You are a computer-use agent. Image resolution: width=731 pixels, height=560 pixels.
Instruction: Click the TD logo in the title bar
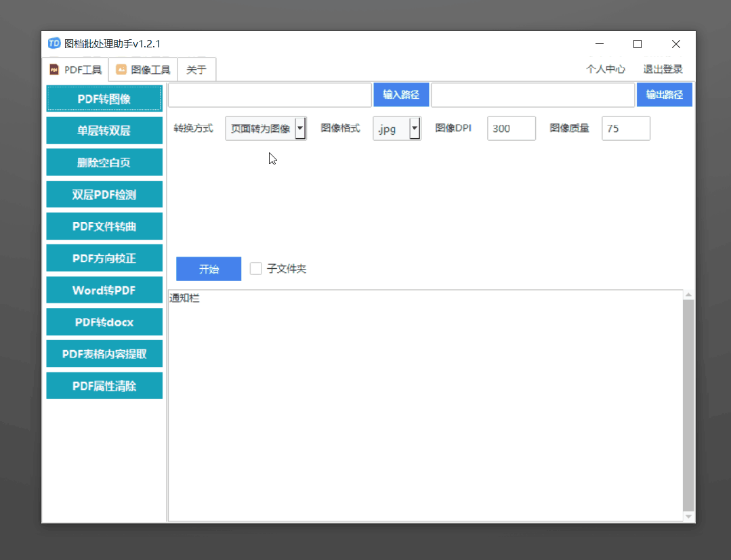[54, 43]
